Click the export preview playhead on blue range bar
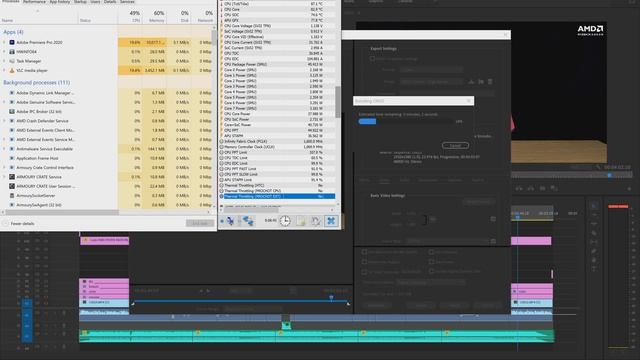The image size is (640, 360). click(331, 298)
